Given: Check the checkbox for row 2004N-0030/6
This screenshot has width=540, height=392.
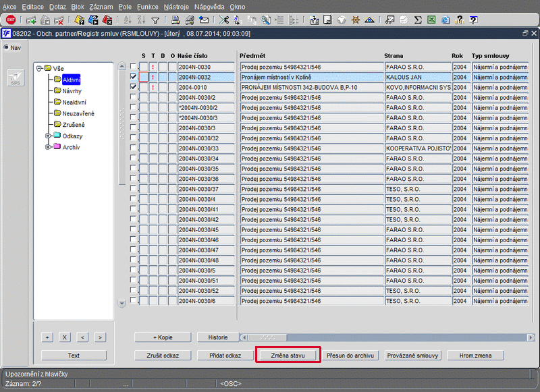Looking at the screenshot, I should tap(133, 300).
